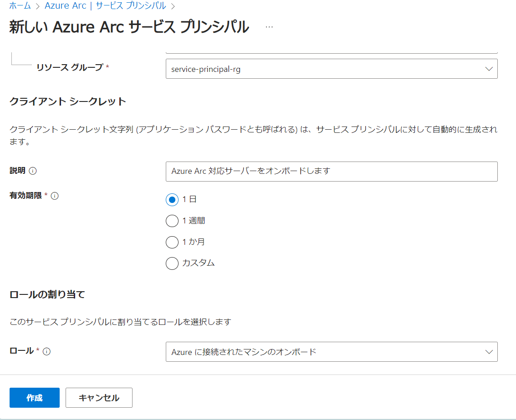Click the 1 週間 label text
This screenshot has width=516, height=420.
[194, 221]
